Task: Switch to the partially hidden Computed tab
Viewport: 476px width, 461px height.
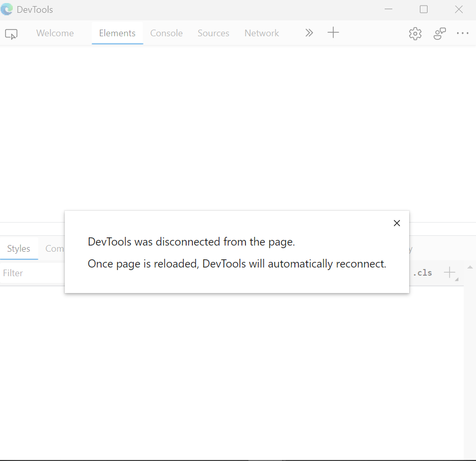Action: pyautogui.click(x=55, y=249)
